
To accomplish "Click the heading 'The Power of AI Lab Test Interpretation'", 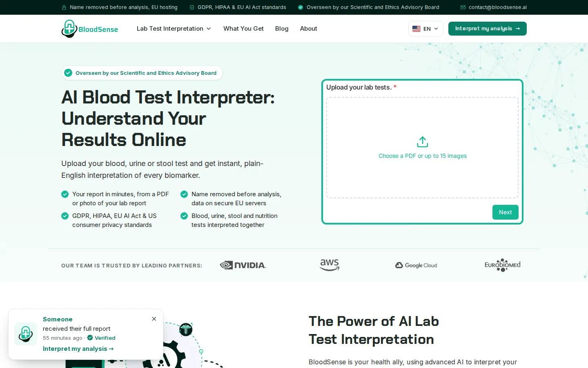I will (374, 330).
